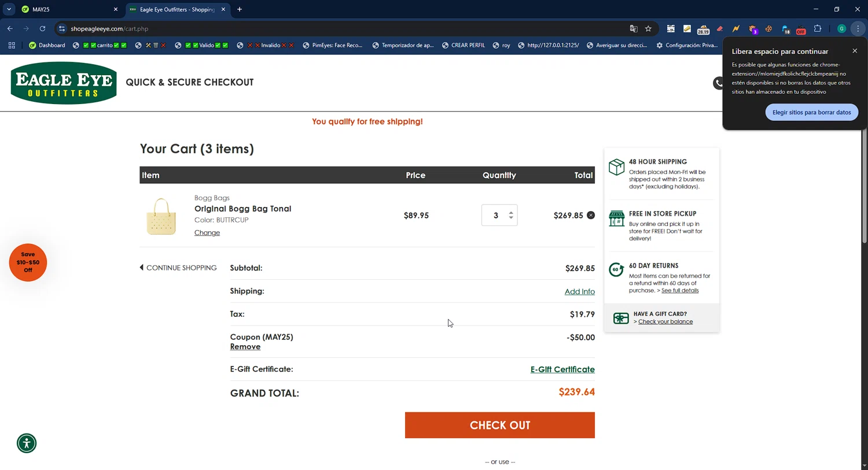Click Add Info shipping link
This screenshot has width=868, height=470.
tap(579, 291)
